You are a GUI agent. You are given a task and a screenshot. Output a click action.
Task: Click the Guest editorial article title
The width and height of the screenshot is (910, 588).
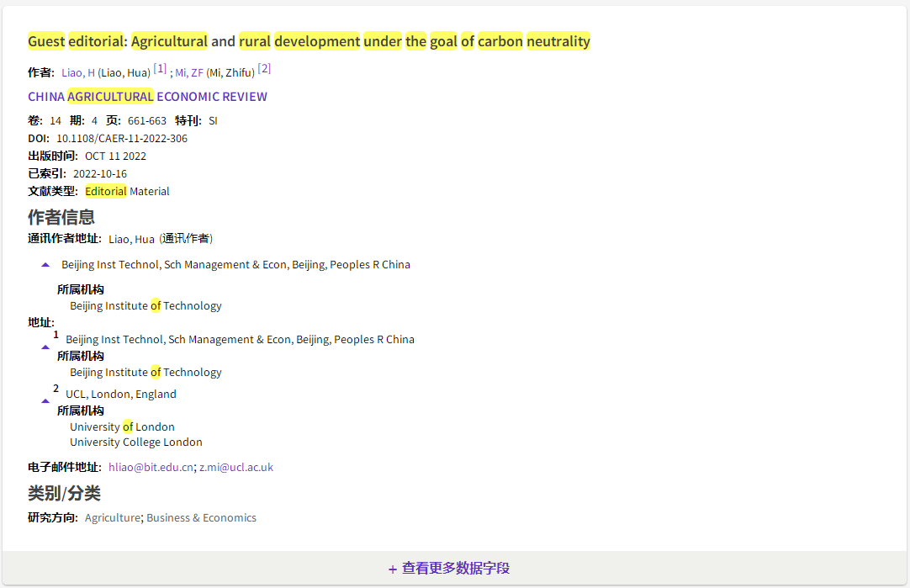[309, 41]
